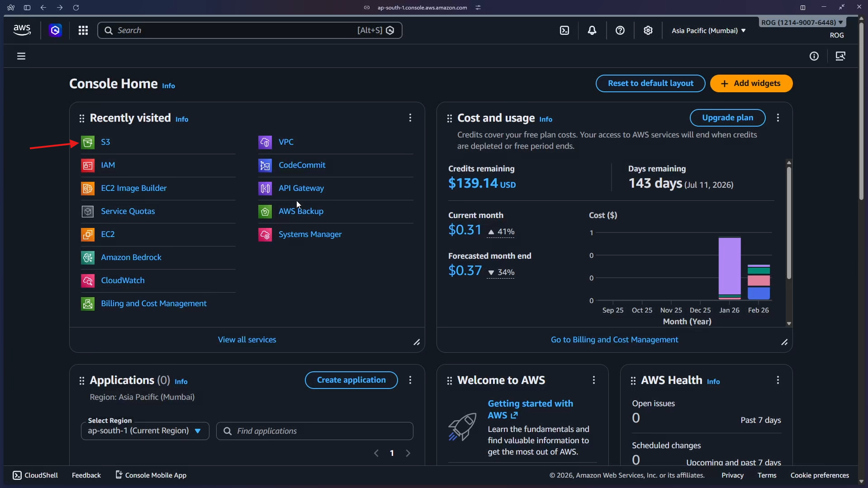The width and height of the screenshot is (868, 488).
Task: Follow the Go to Billing and Cost Management link
Action: click(x=614, y=340)
